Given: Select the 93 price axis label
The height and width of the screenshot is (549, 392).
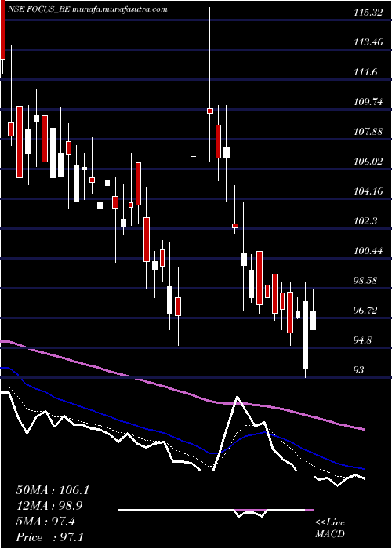Looking at the screenshot, I should coord(359,369).
